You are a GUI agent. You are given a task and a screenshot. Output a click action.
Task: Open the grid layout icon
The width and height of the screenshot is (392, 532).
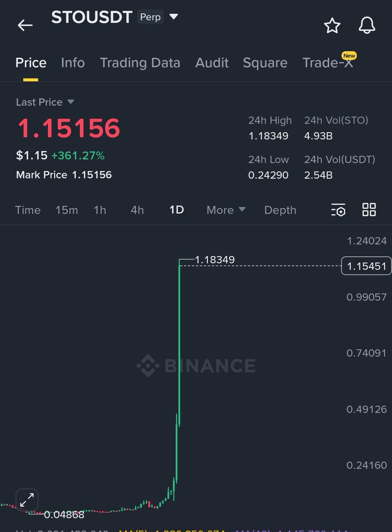pyautogui.click(x=369, y=210)
